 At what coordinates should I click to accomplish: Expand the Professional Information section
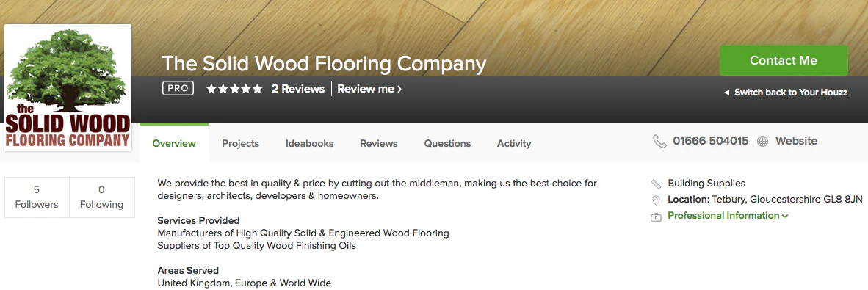tap(728, 216)
